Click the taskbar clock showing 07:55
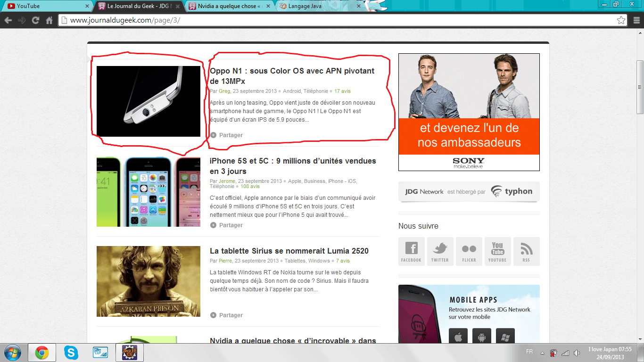Screen dimensions: 644x362 [610, 353]
